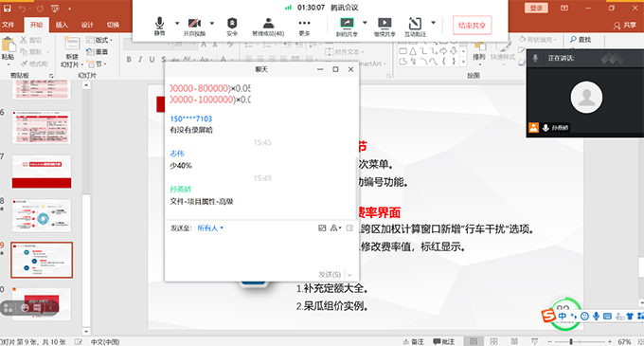
Task: Start Slide Show from status bar icon
Action: pos(535,341)
